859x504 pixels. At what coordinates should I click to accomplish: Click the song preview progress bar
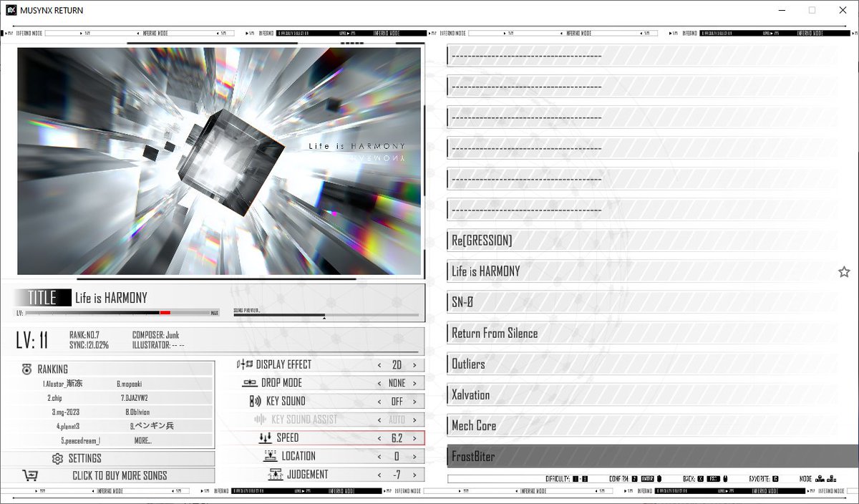click(x=326, y=315)
